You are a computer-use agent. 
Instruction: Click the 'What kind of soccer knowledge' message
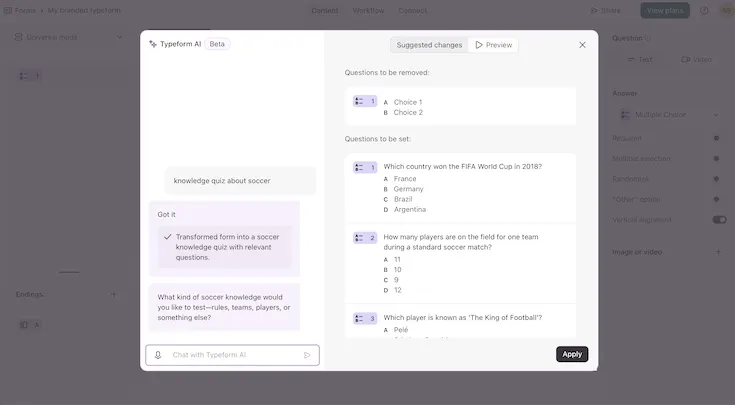point(224,307)
